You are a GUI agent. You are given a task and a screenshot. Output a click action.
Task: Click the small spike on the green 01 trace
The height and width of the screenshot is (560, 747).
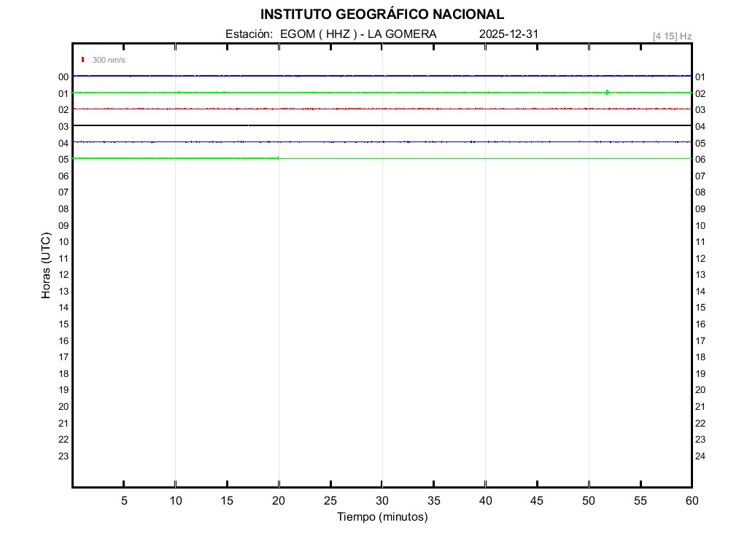[608, 93]
